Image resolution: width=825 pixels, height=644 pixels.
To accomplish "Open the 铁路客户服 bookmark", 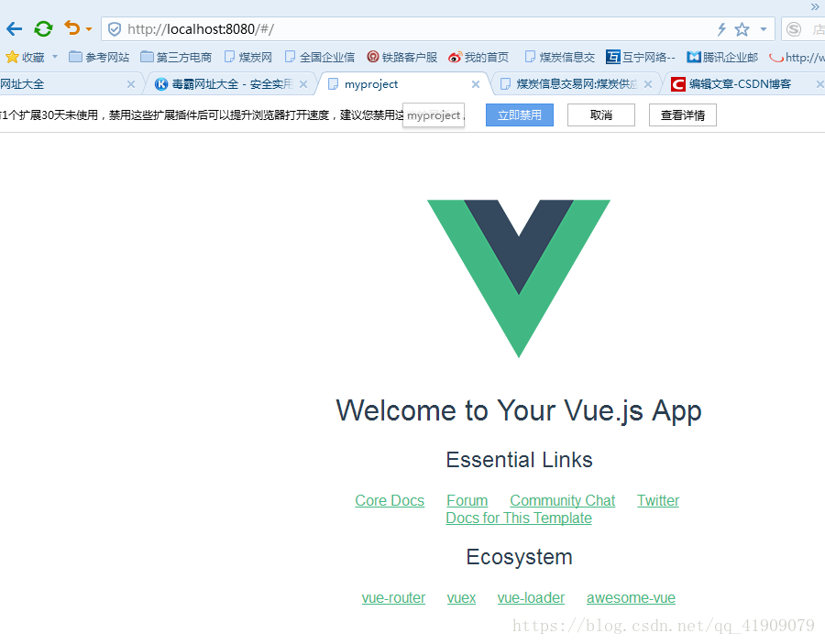I will coord(402,57).
